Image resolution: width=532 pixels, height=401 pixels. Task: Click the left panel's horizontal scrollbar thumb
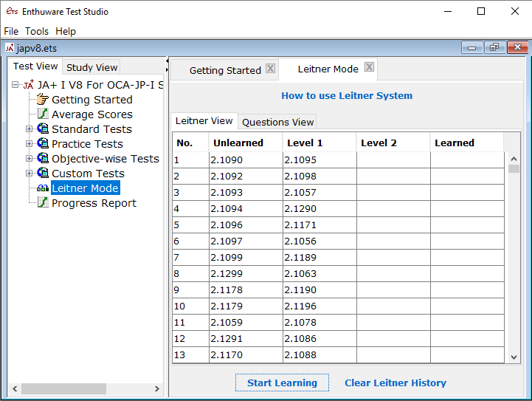point(63,388)
